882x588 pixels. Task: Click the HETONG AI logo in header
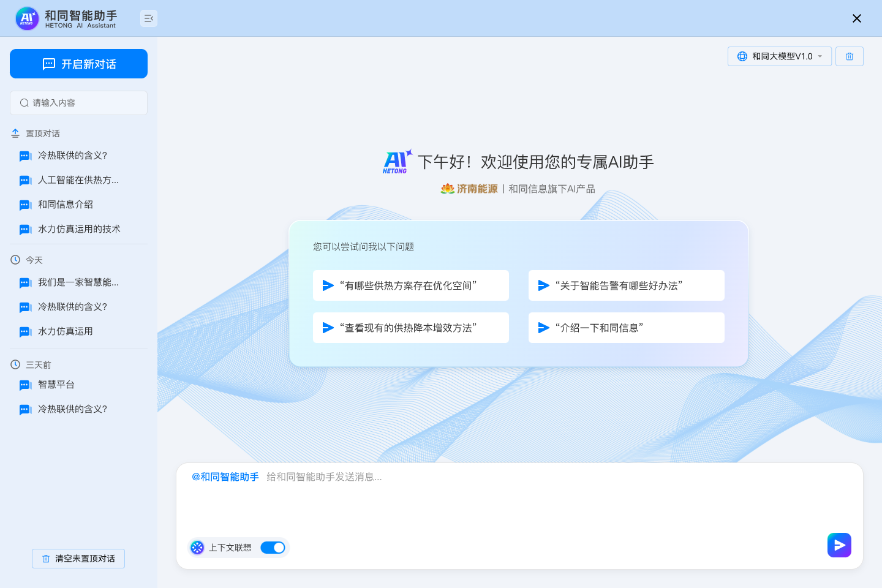(27, 18)
